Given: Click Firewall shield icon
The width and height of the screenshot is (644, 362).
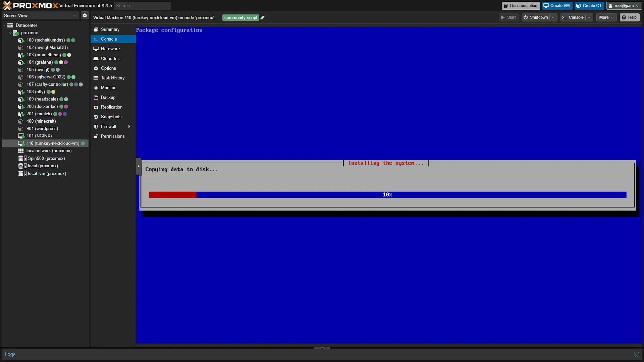Looking at the screenshot, I should [96, 127].
